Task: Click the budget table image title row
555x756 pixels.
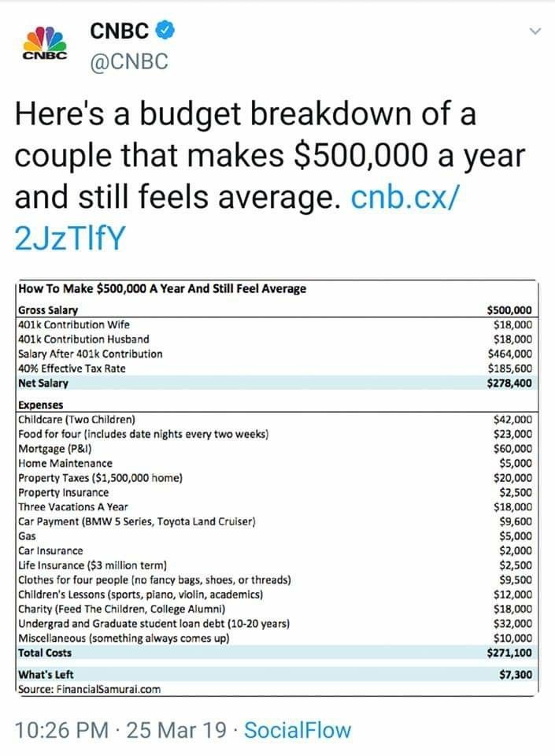Action: click(x=277, y=289)
